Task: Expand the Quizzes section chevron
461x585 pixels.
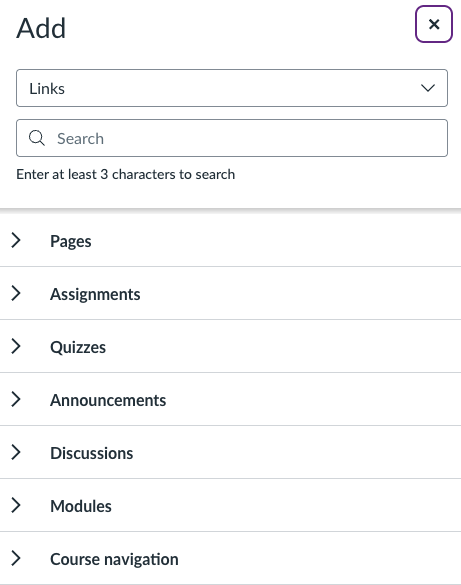Action: click(16, 346)
